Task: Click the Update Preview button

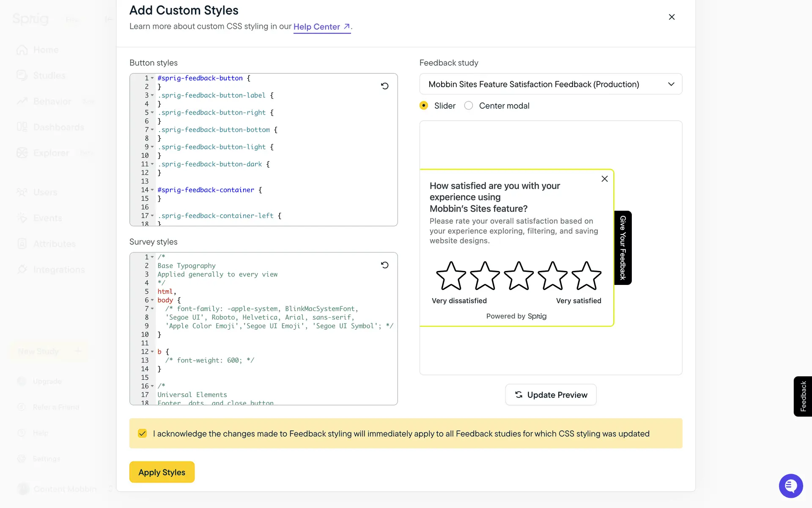Action: [x=551, y=395]
